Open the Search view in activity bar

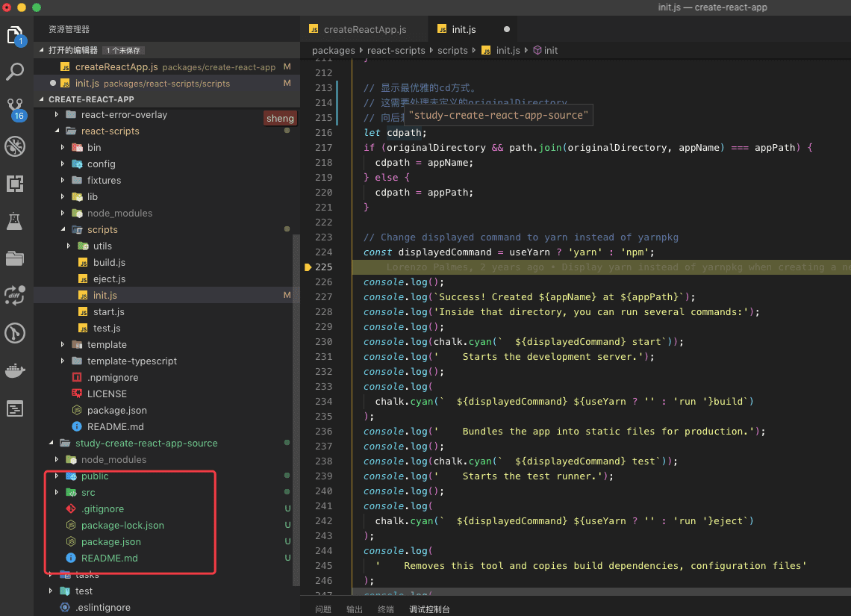point(15,72)
